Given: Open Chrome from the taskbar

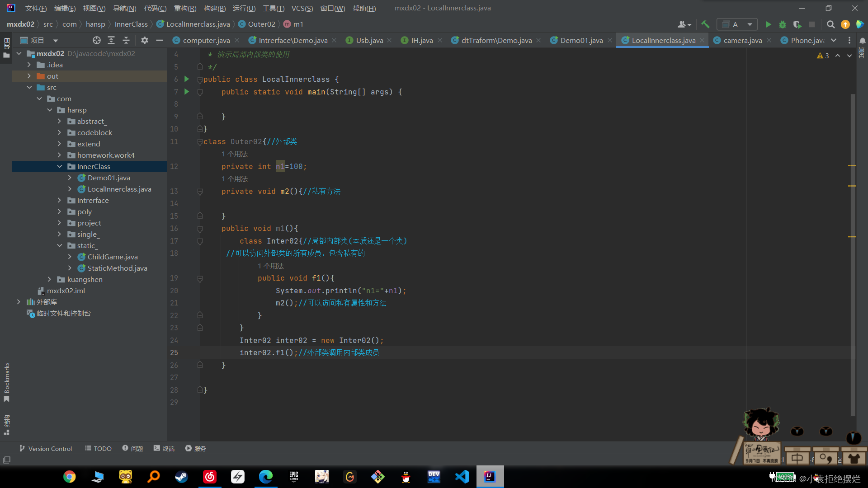Looking at the screenshot, I should [x=70, y=477].
